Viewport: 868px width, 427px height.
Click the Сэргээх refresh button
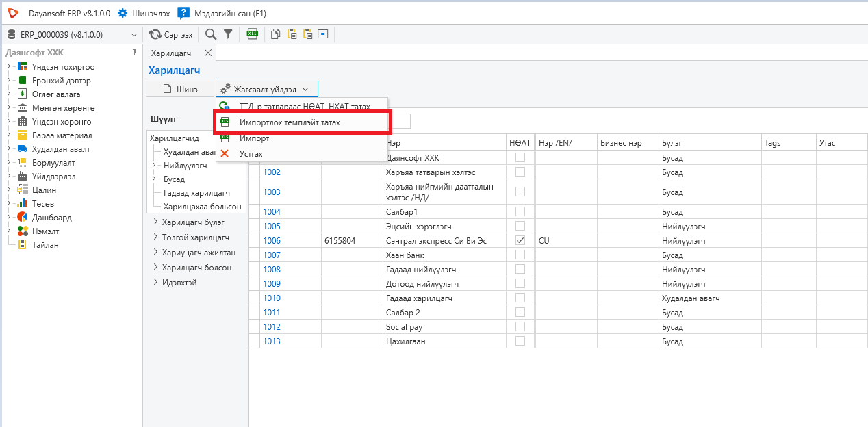click(171, 34)
